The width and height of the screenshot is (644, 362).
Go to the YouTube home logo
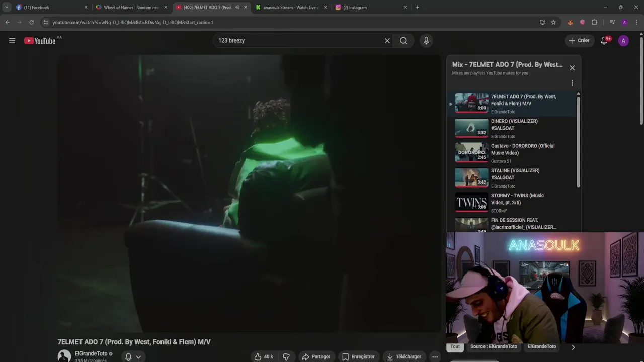pos(40,41)
